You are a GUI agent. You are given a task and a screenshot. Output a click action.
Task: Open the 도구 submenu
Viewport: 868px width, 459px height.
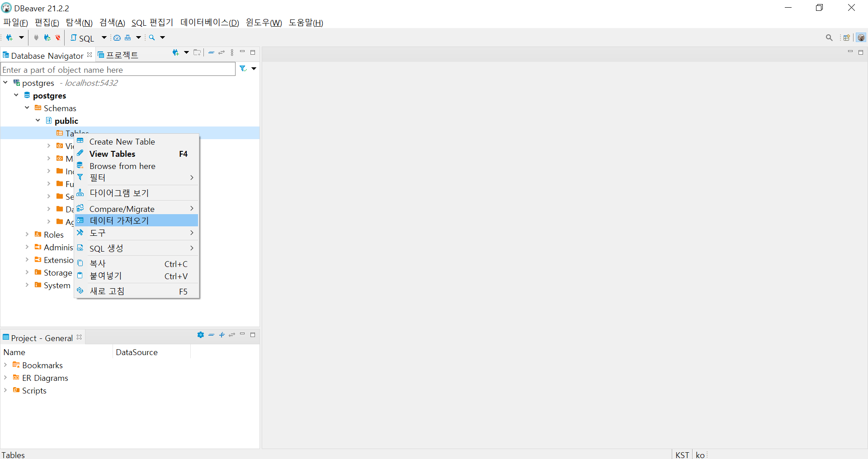(137, 233)
